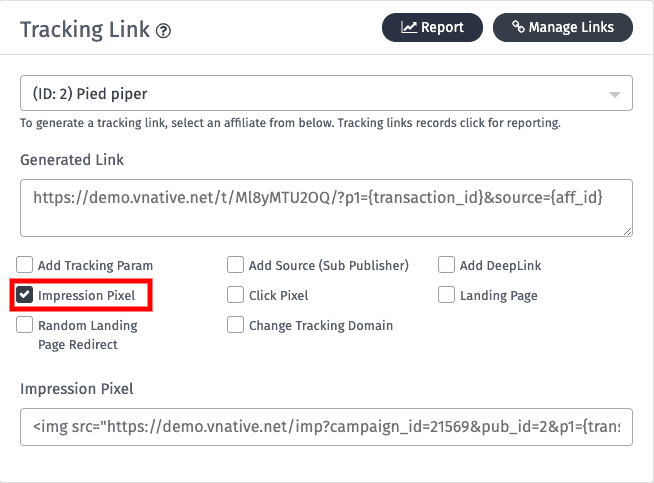Enable the Add Tracking Param checkbox
The height and width of the screenshot is (483, 654).
point(25,266)
